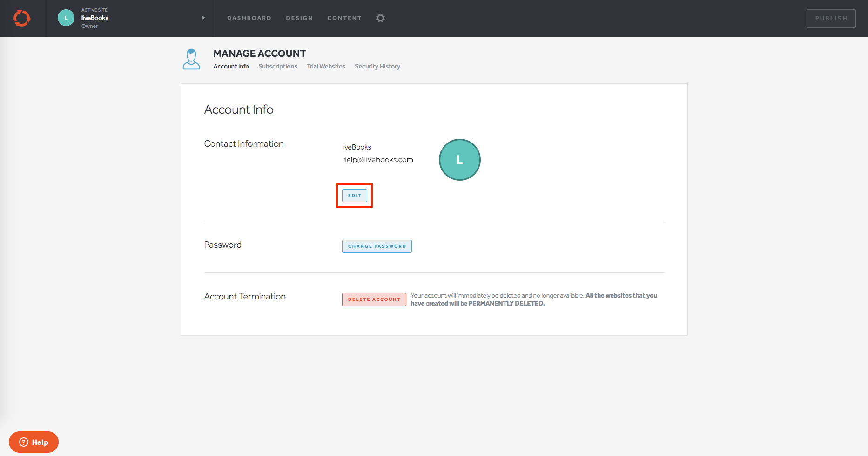Viewport: 868px width, 456px height.
Task: Open the Help widget
Action: tap(34, 442)
